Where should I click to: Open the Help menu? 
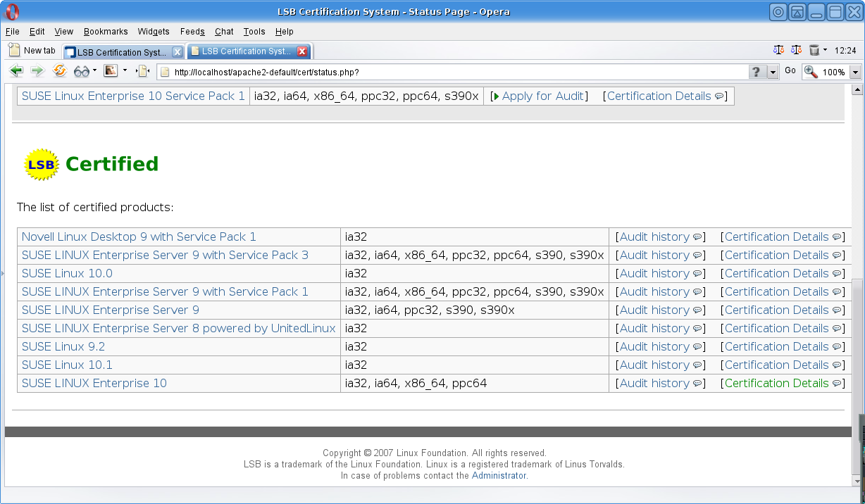(285, 32)
